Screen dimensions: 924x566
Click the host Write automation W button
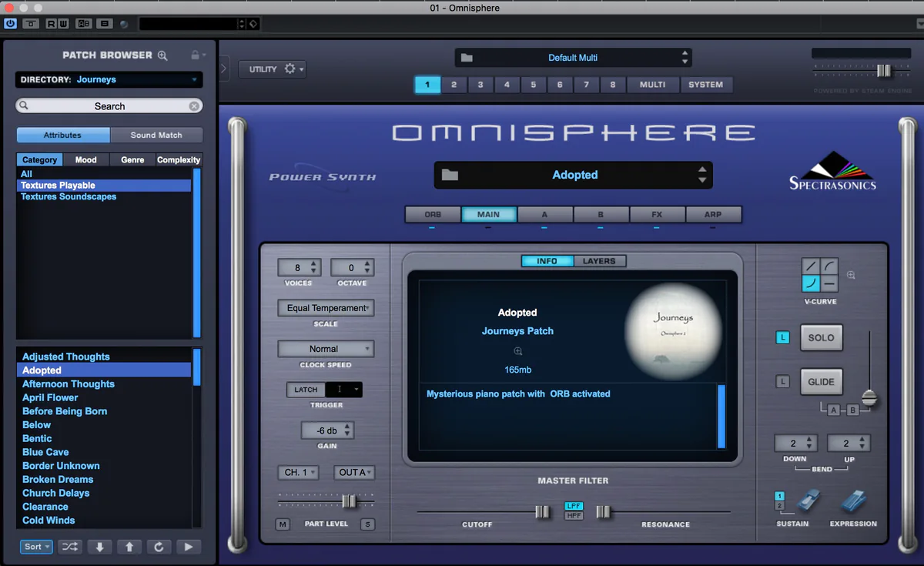[62, 24]
